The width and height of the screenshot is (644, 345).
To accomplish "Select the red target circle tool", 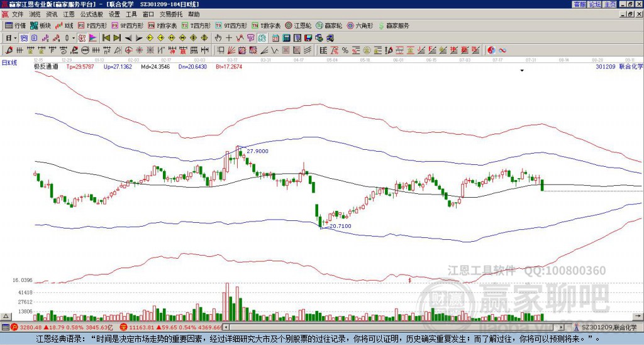I will [x=128, y=50].
